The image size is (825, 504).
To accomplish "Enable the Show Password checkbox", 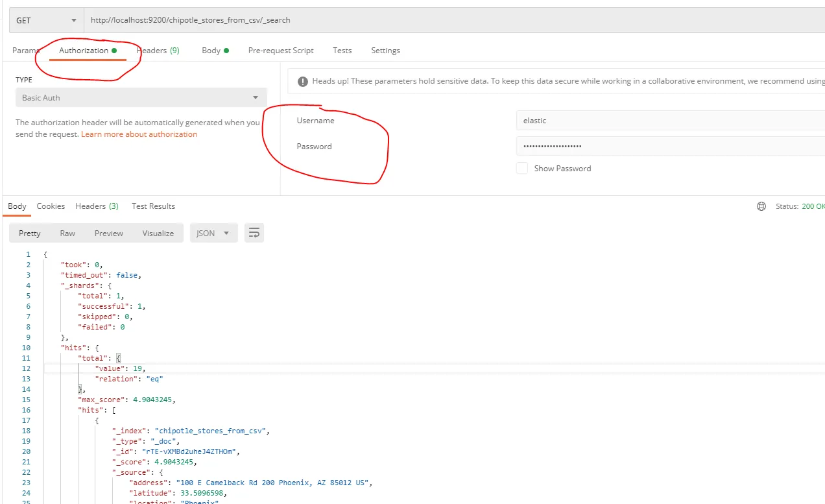I will click(522, 169).
